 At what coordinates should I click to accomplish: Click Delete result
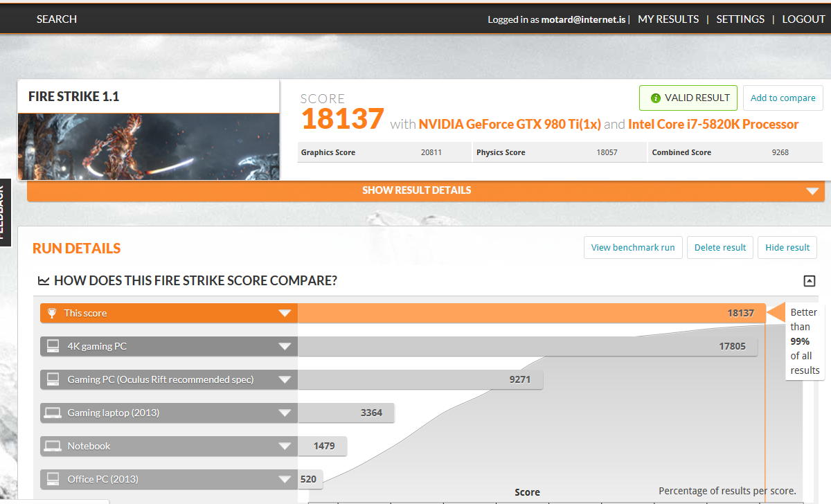(720, 247)
